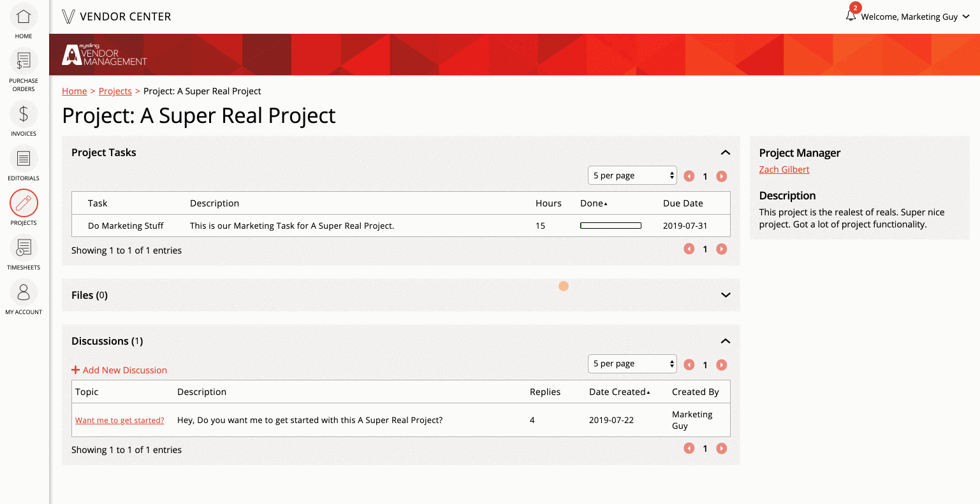Next page arrow below Discussions table
Image resolution: width=980 pixels, height=504 pixels.
[722, 449]
